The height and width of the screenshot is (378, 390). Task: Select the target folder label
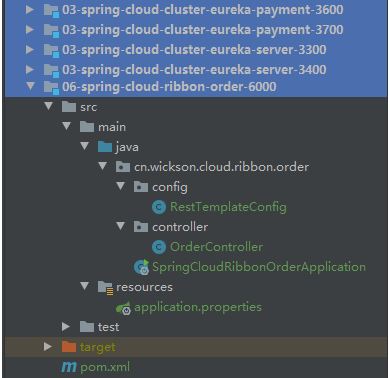point(98,347)
